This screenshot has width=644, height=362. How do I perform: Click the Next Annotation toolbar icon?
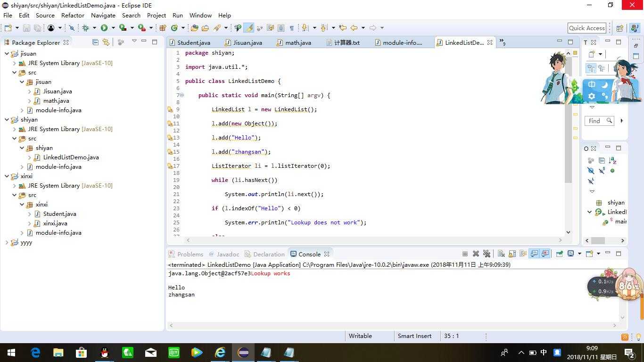(305, 28)
